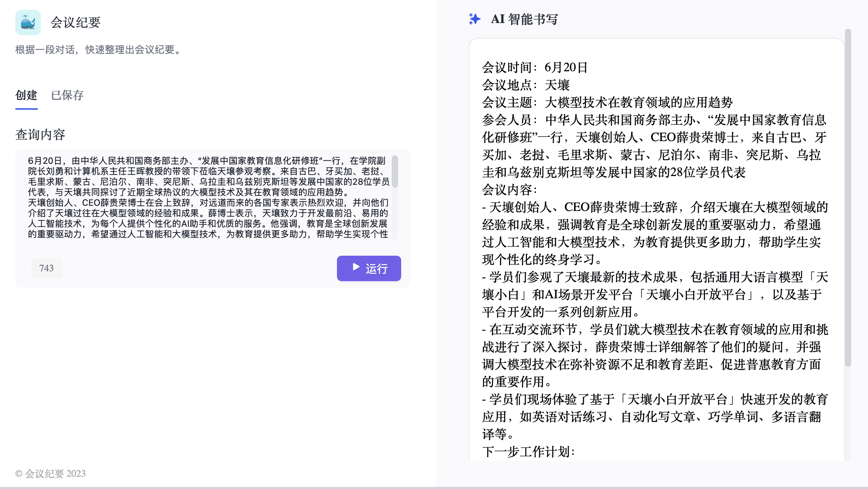Switch to the 创建 tab
This screenshot has width=868, height=489.
[26, 95]
